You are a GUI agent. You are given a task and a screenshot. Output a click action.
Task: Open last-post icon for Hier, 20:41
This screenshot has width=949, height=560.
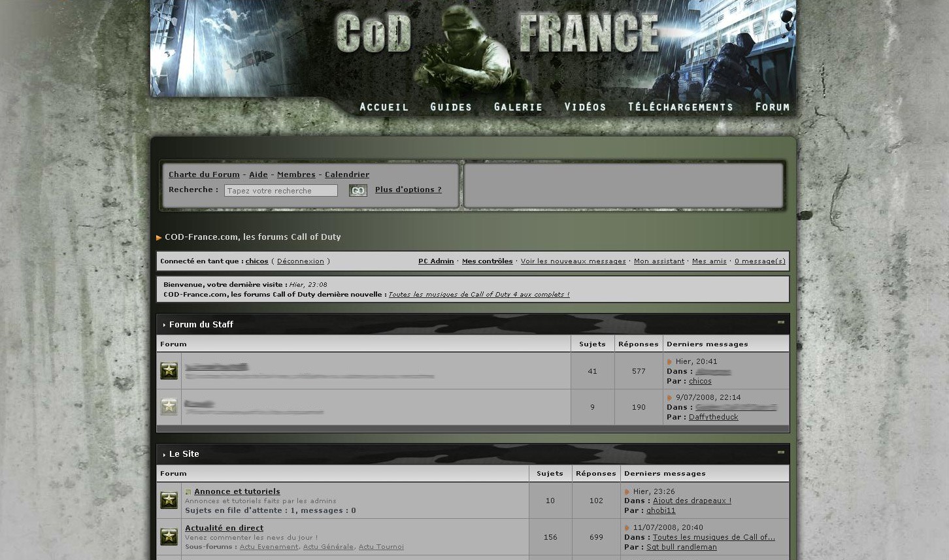point(669,361)
